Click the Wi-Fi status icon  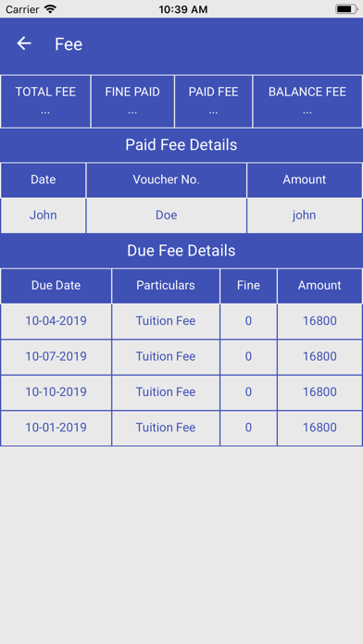coord(50,9)
